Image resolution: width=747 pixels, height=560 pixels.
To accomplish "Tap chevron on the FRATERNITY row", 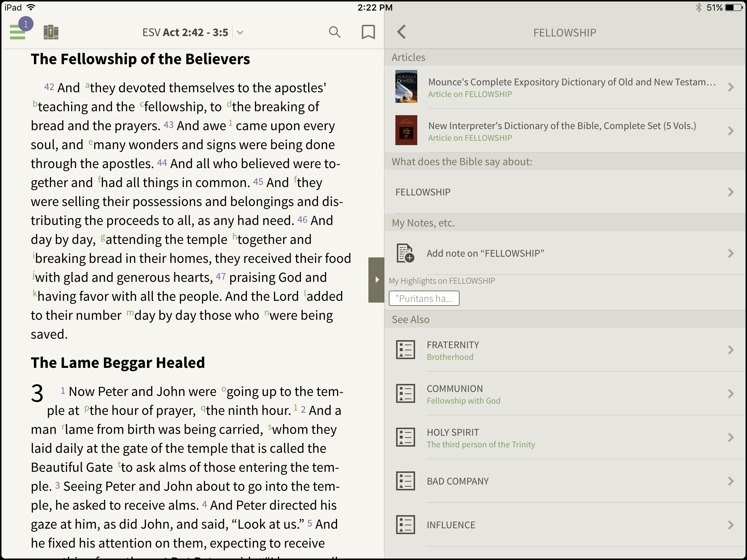I will tap(731, 350).
